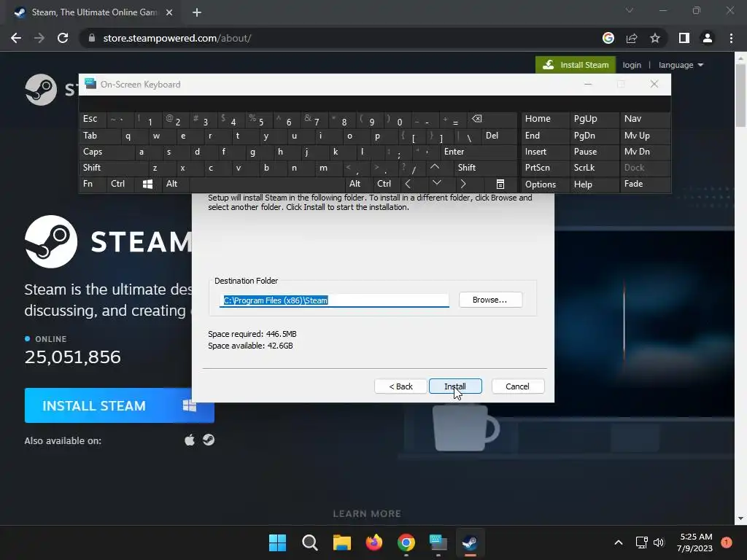Click the context menu key icon
The image size is (747, 560).
(x=500, y=184)
